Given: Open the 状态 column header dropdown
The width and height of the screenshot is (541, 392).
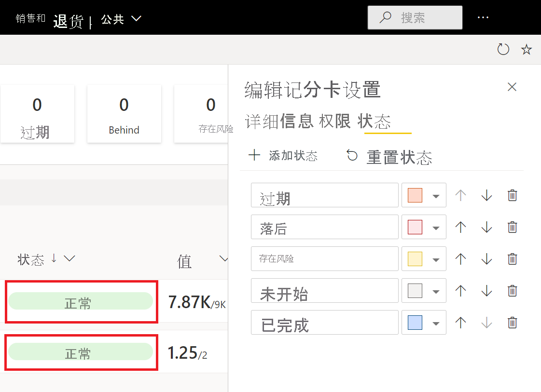Looking at the screenshot, I should click(x=69, y=259).
